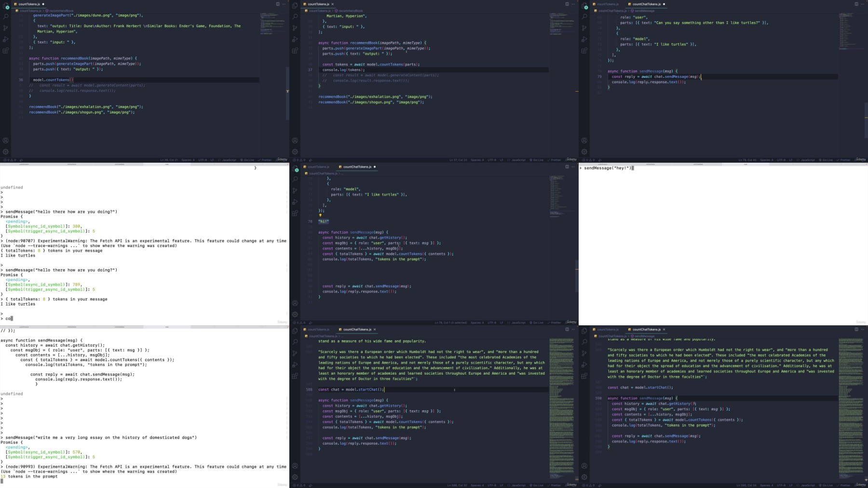The height and width of the screenshot is (488, 868).
Task: Toggle Go Live in the "hi!" editor status bar
Action: [537, 322]
